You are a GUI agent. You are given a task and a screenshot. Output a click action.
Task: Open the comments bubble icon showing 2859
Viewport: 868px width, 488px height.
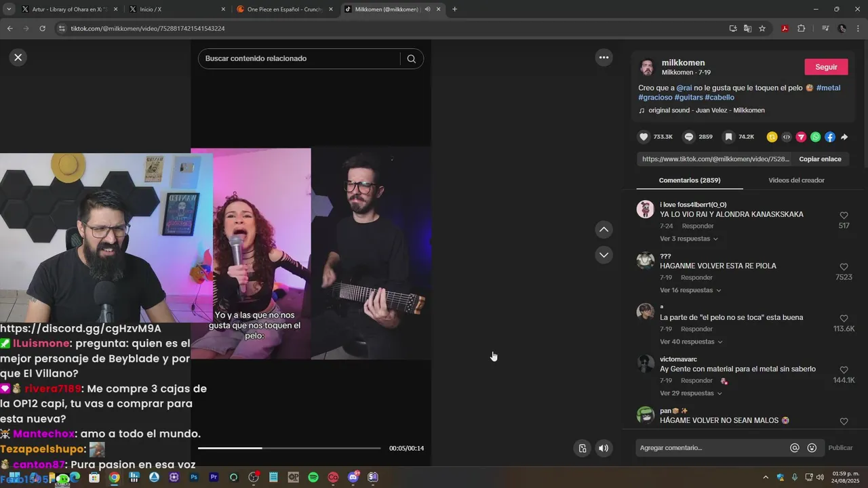(688, 137)
